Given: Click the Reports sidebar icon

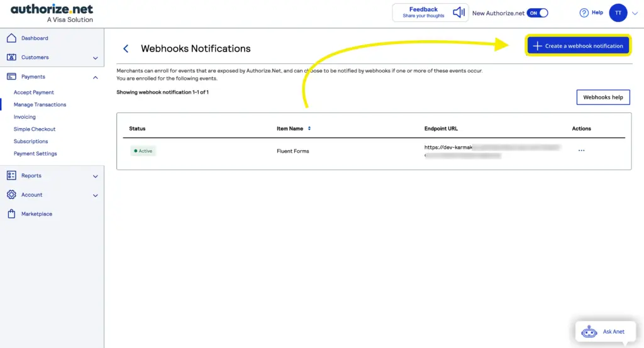Looking at the screenshot, I should pyautogui.click(x=11, y=176).
